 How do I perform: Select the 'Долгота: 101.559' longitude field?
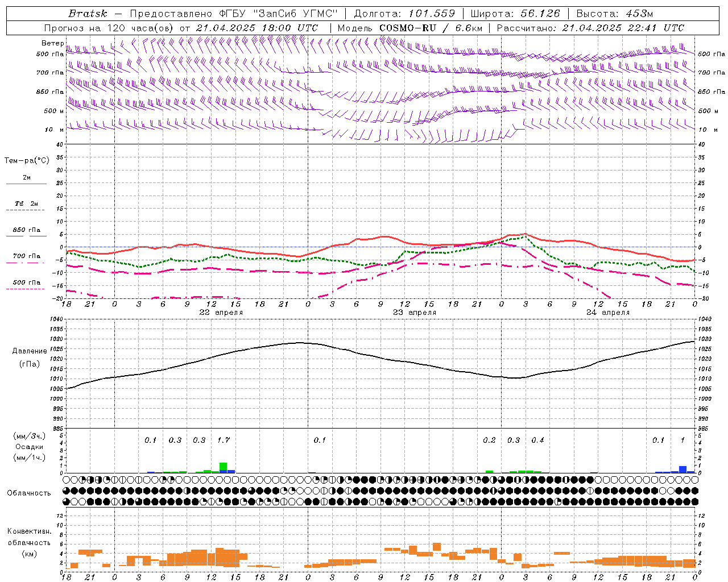[404, 14]
